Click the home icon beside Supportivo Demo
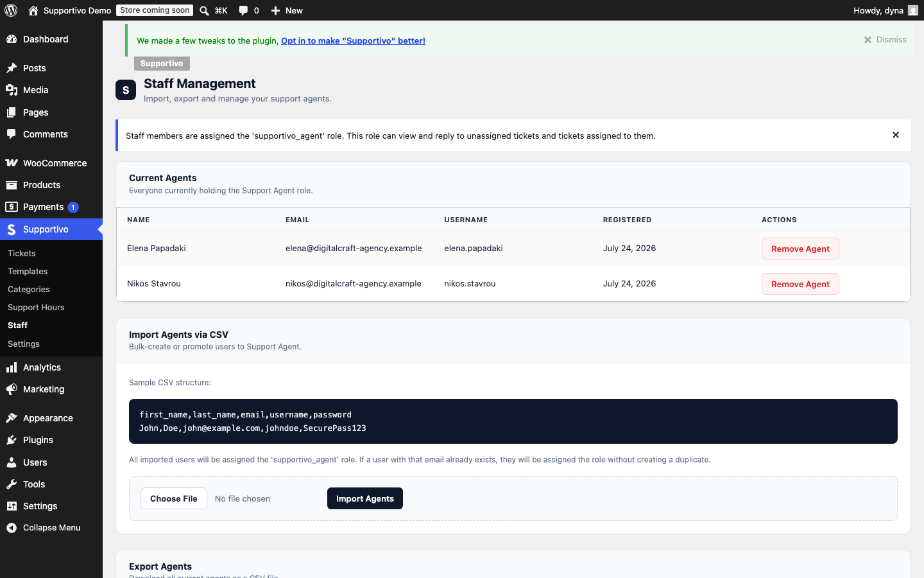Screen dimensions: 924x578 (x=33, y=10)
